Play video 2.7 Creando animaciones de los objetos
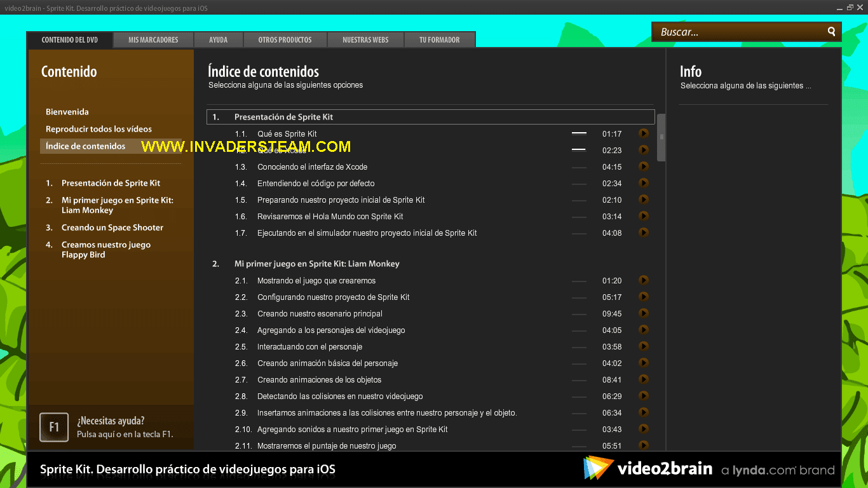 644,379
